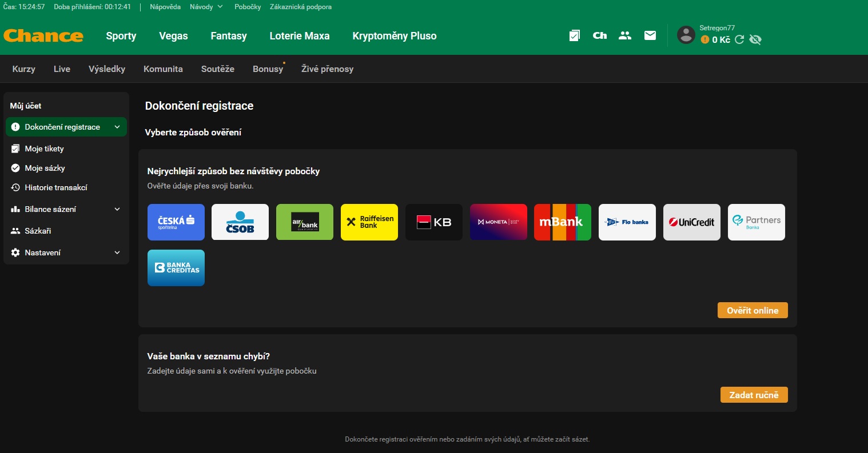Select Raiffeisen Bank logo

click(x=369, y=222)
